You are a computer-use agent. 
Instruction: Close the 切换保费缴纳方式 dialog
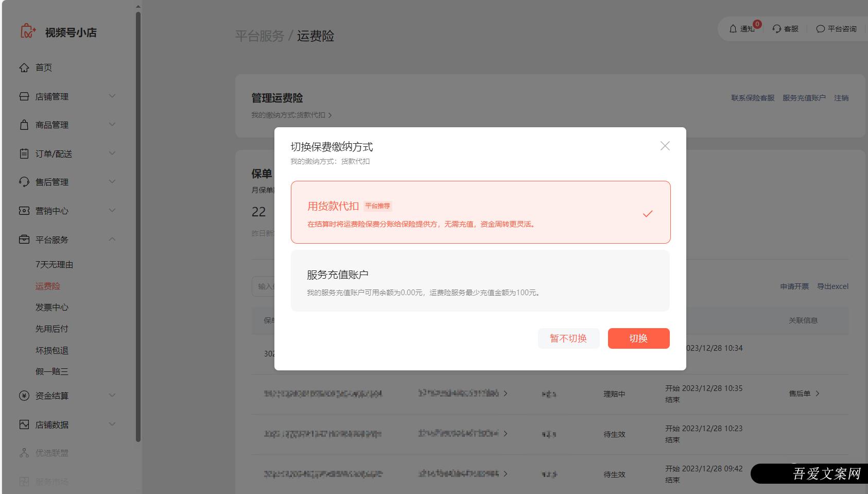665,146
